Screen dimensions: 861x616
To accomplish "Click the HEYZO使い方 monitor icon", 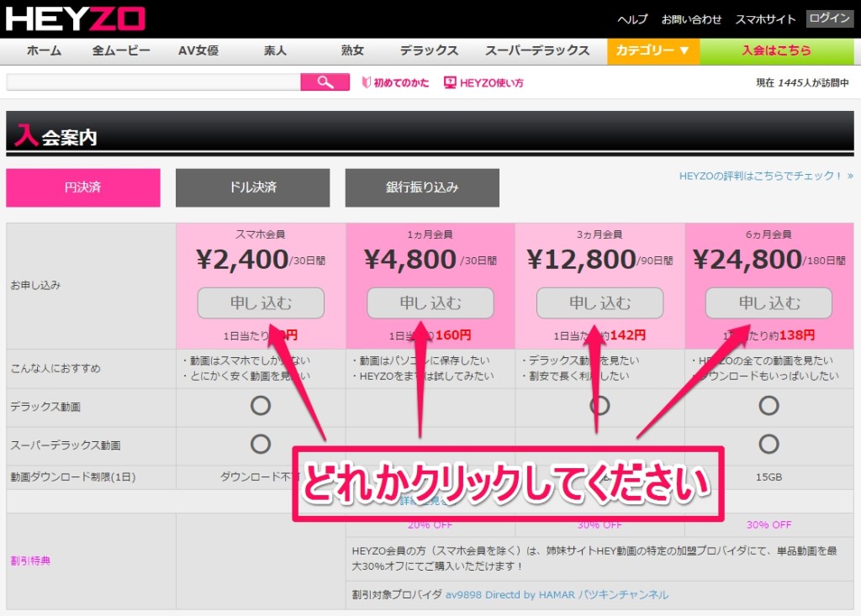I will [x=450, y=82].
